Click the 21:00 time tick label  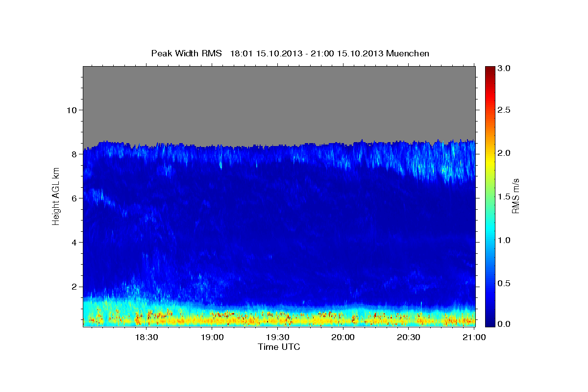[x=474, y=338]
